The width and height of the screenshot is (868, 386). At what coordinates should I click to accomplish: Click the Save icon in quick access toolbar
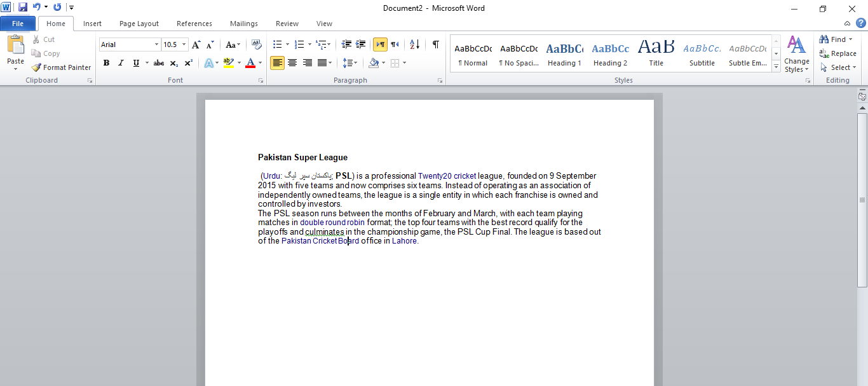[x=23, y=8]
